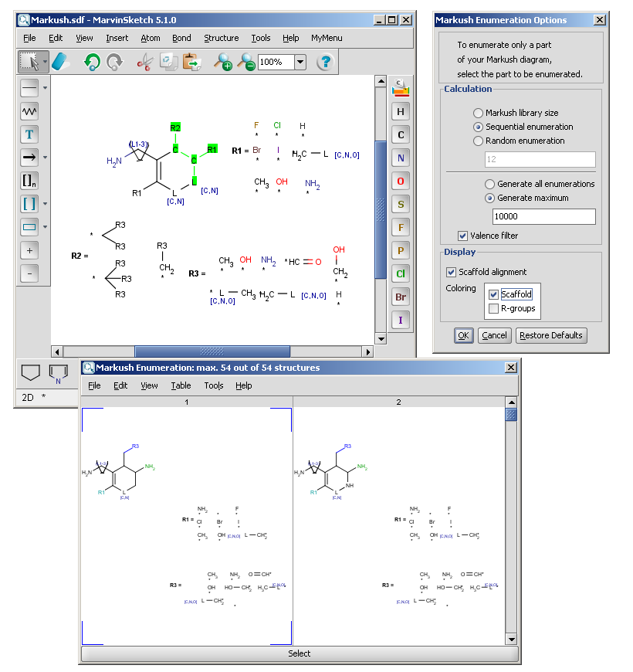The image size is (633, 672).
Task: Select the Eraser tool
Action: point(62,62)
